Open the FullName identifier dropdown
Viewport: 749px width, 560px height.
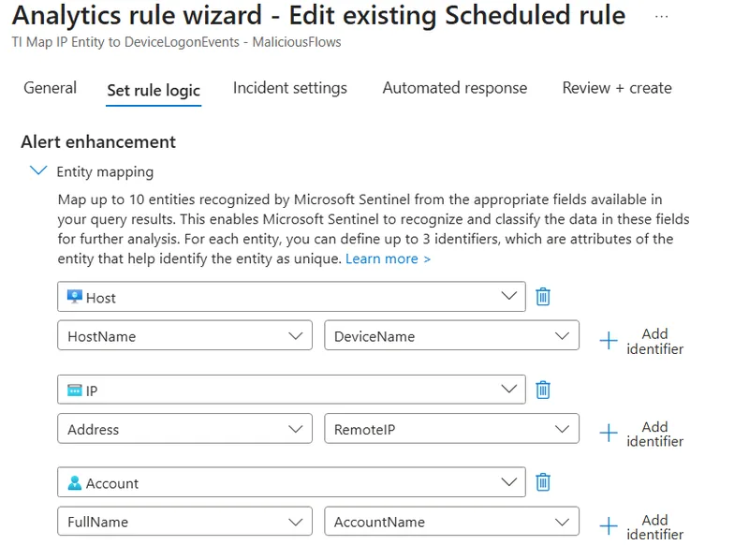tap(184, 522)
